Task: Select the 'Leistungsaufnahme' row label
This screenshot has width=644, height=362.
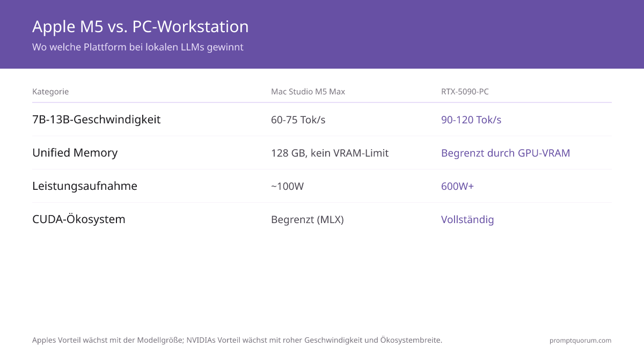Action: (x=85, y=186)
